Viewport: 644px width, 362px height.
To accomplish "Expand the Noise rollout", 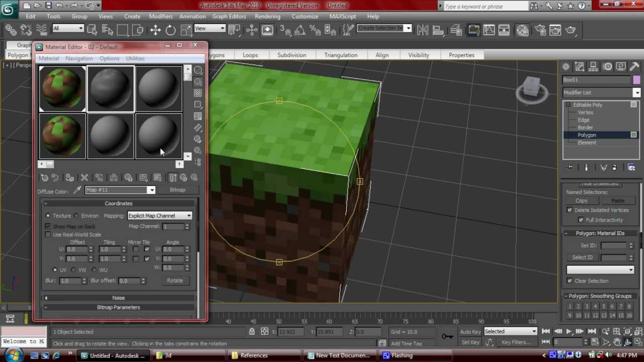I will (119, 298).
